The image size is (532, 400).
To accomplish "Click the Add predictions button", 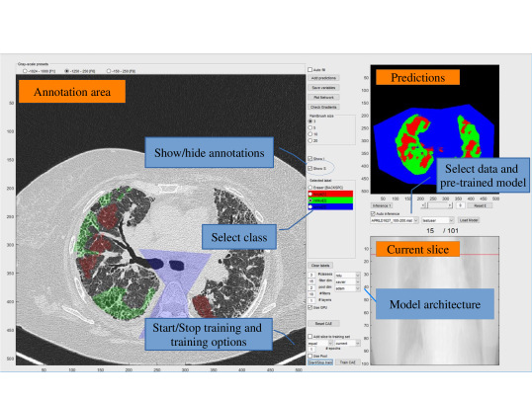I will point(323,78).
